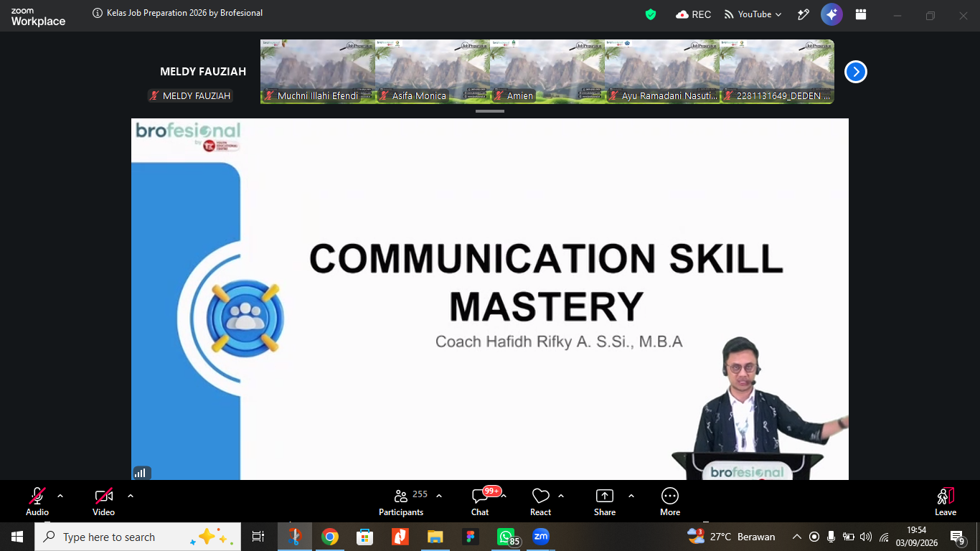Viewport: 980px width, 551px height.
Task: Open YouTube live stream dropdown
Action: (x=753, y=14)
